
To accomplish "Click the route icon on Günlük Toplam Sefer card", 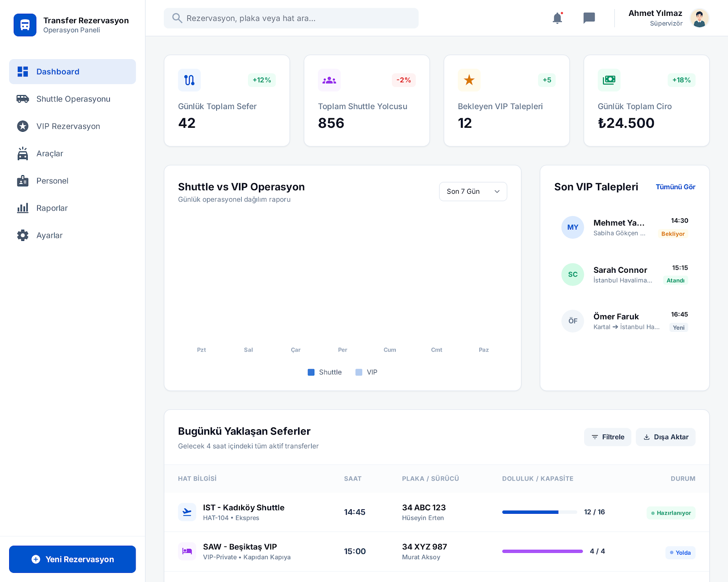I will click(189, 80).
